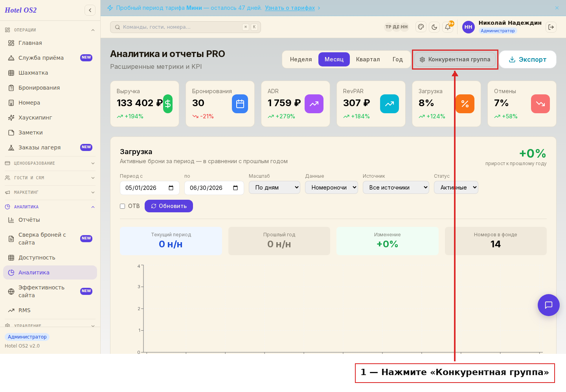Expand Гости и CRM group
566x392 pixels.
50,178
